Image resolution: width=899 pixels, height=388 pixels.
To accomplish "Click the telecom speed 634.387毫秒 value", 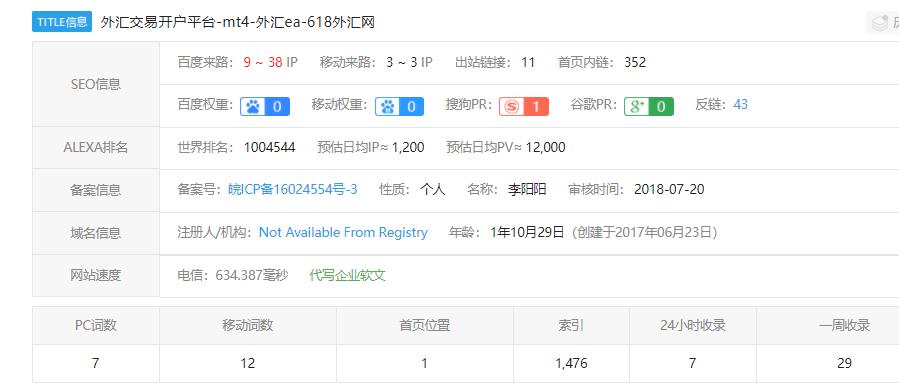I will click(252, 275).
